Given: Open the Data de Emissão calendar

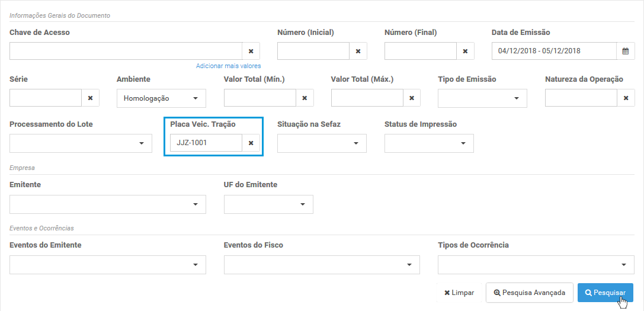Looking at the screenshot, I should (626, 51).
